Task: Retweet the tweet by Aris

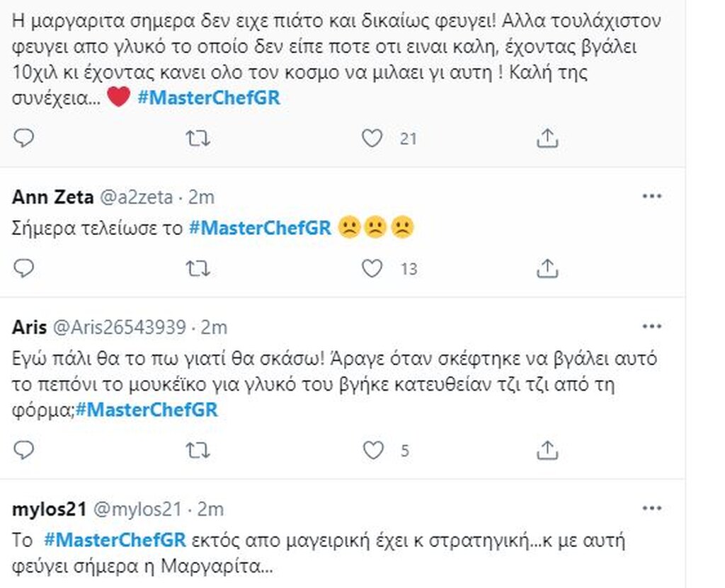Action: [198, 449]
